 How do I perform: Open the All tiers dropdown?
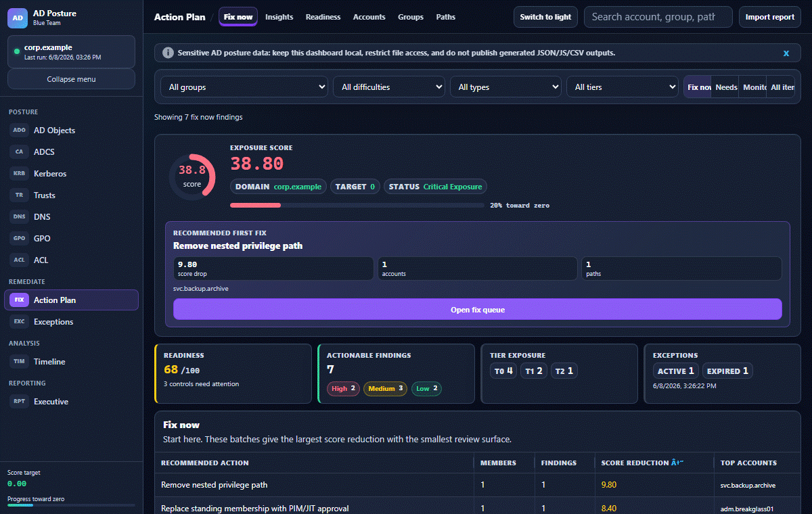(622, 87)
